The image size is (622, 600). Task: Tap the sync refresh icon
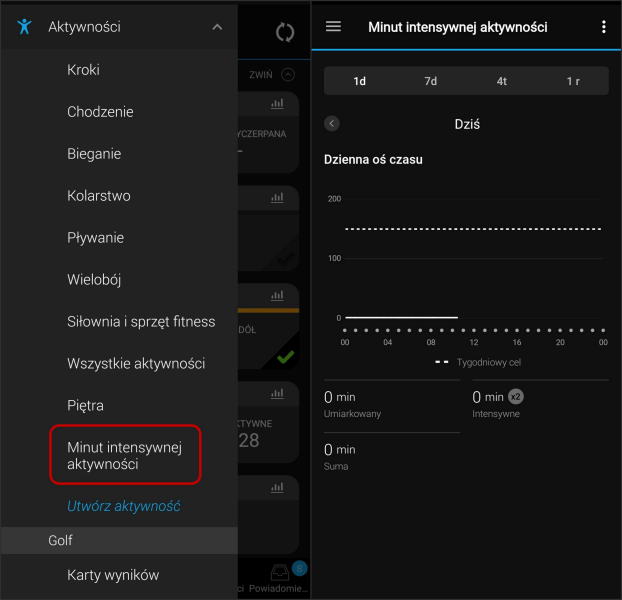pyautogui.click(x=285, y=32)
